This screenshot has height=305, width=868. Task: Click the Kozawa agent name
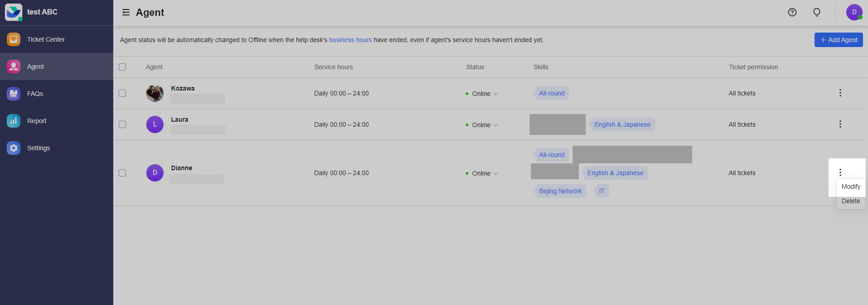click(183, 88)
